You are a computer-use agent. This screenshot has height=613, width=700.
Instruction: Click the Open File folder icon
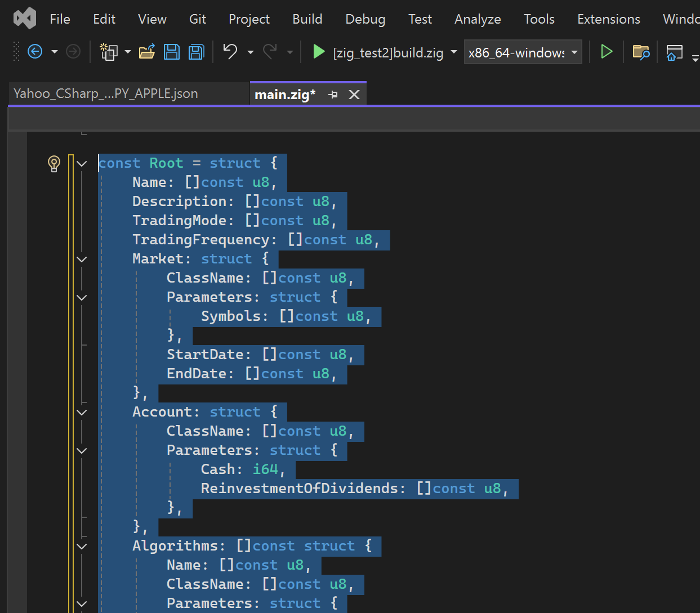click(146, 52)
